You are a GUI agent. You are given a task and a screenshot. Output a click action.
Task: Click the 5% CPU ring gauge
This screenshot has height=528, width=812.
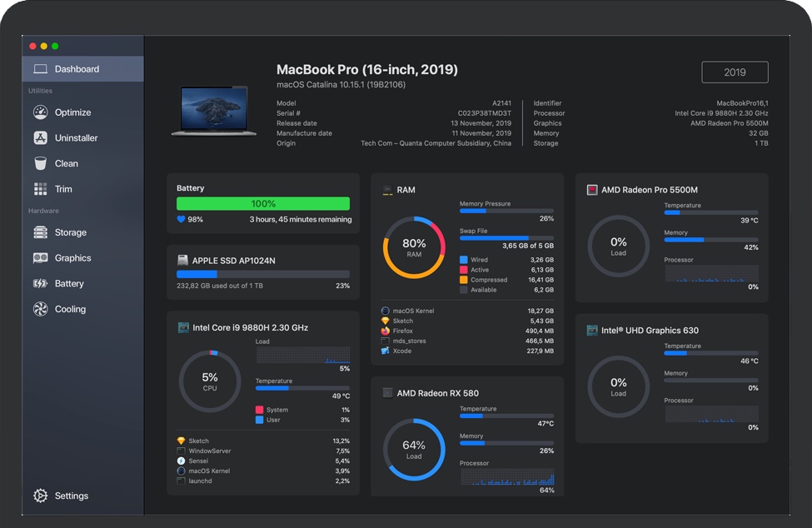coord(210,381)
